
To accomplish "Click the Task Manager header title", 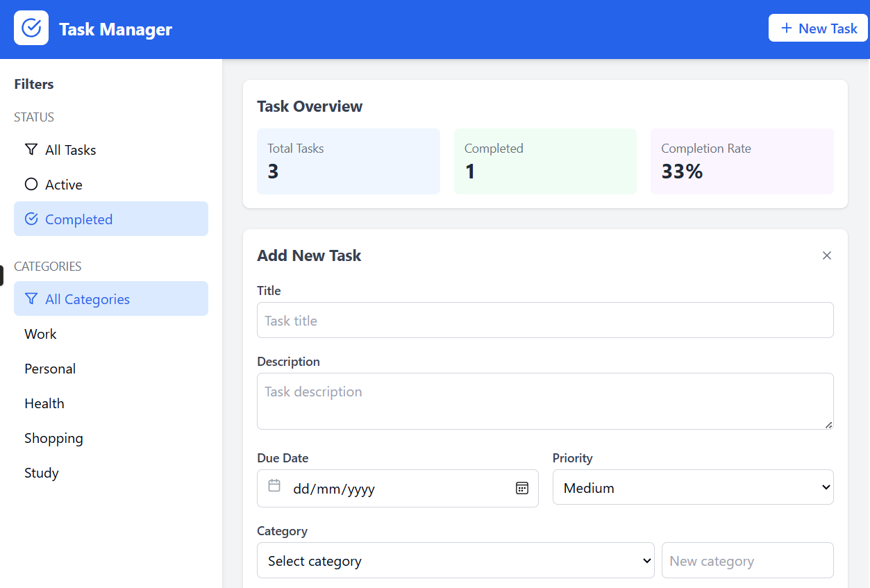I will [116, 29].
